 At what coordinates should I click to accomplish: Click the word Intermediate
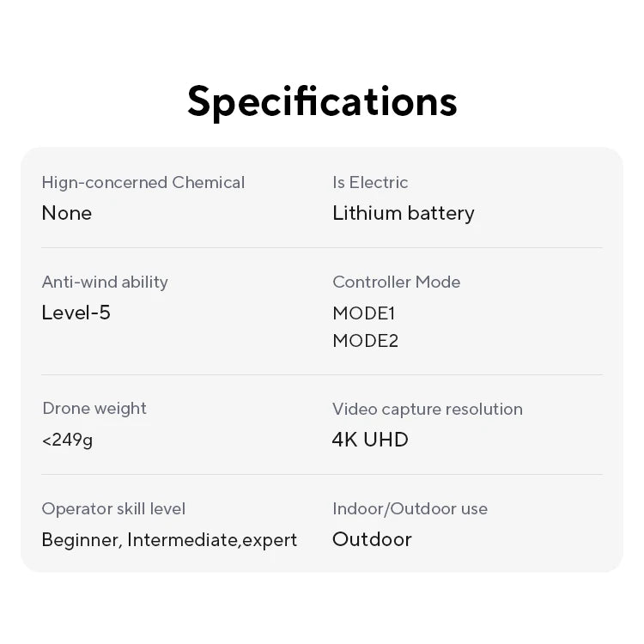[x=182, y=540]
